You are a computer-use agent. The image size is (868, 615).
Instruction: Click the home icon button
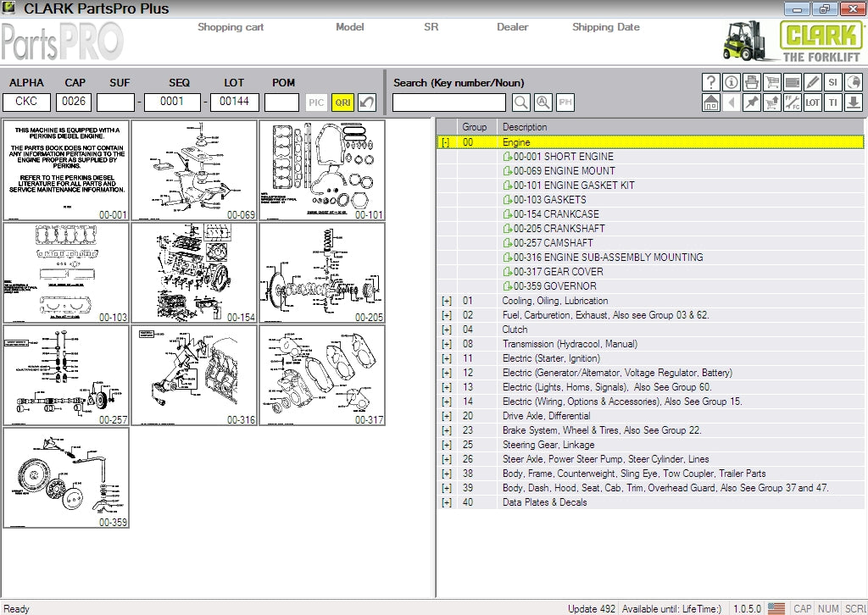tap(711, 102)
